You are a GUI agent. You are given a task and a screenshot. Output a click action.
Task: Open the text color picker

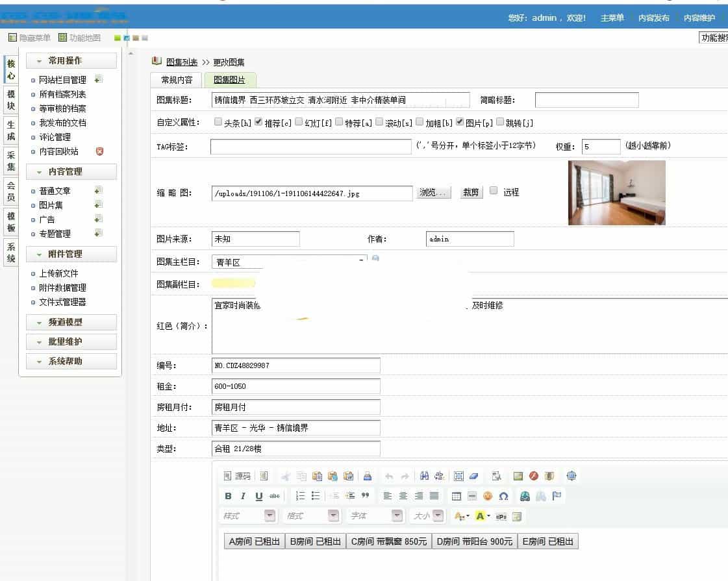(462, 516)
